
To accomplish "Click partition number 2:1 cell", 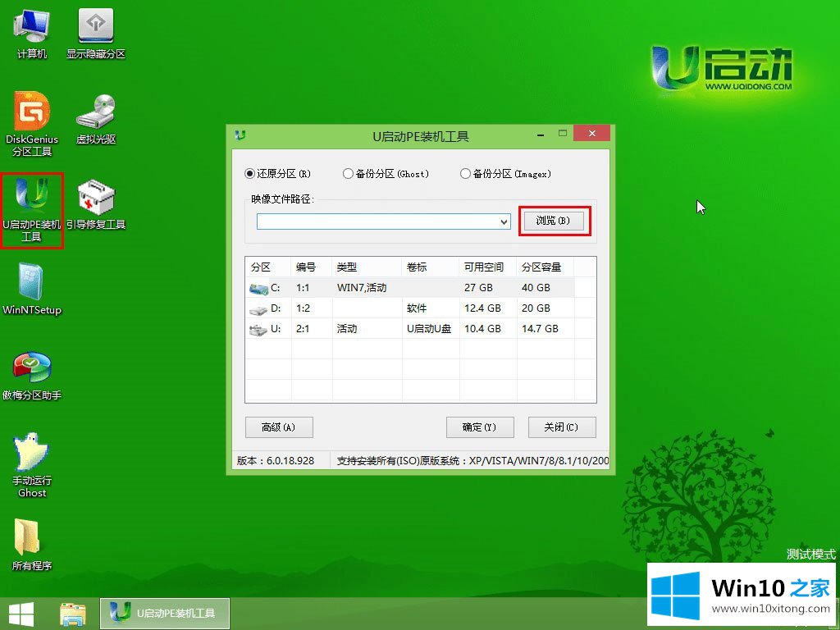I will [x=303, y=329].
